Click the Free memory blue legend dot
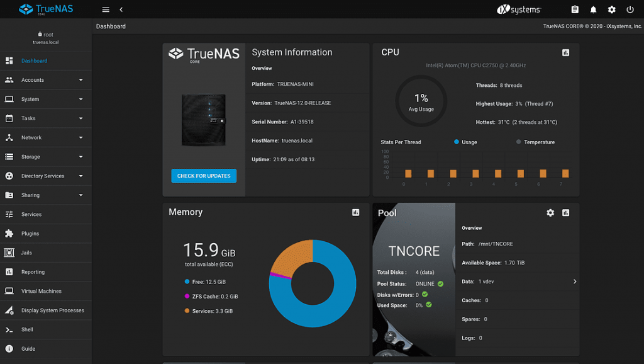The image size is (644, 364). click(x=187, y=282)
